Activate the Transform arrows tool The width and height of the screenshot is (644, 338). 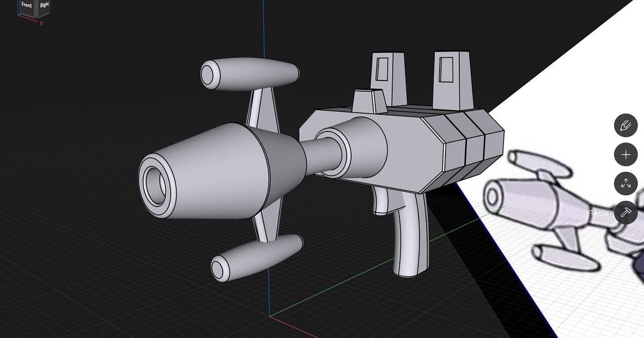pos(626,183)
